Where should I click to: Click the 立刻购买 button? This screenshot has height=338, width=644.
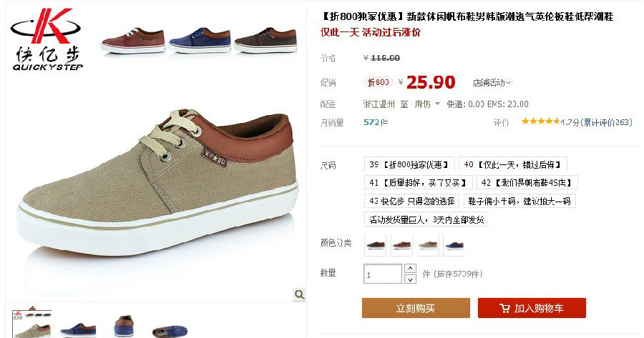[x=416, y=308]
